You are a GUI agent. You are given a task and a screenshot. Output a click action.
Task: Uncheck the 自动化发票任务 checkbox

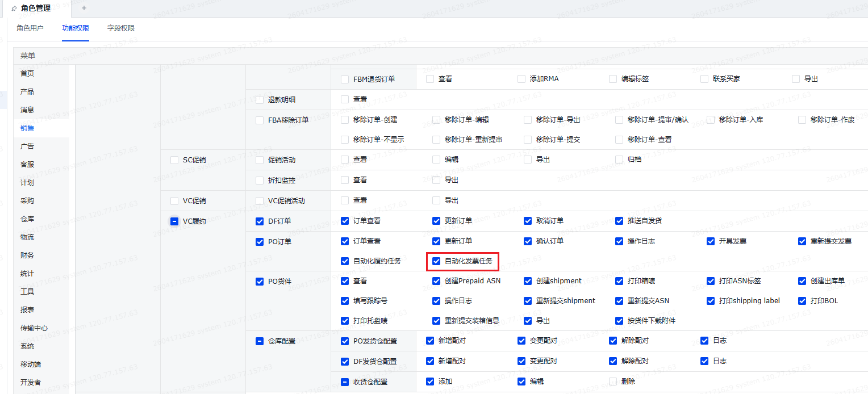click(x=436, y=261)
